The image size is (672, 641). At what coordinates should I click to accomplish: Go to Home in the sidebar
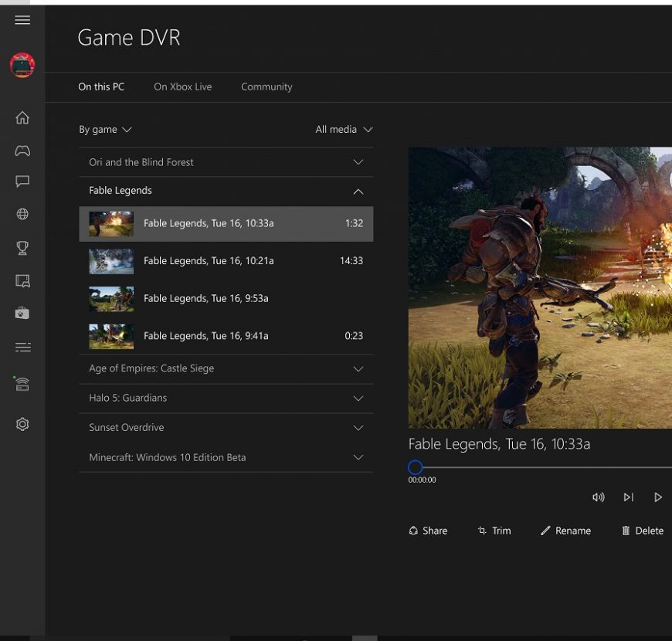tap(22, 117)
